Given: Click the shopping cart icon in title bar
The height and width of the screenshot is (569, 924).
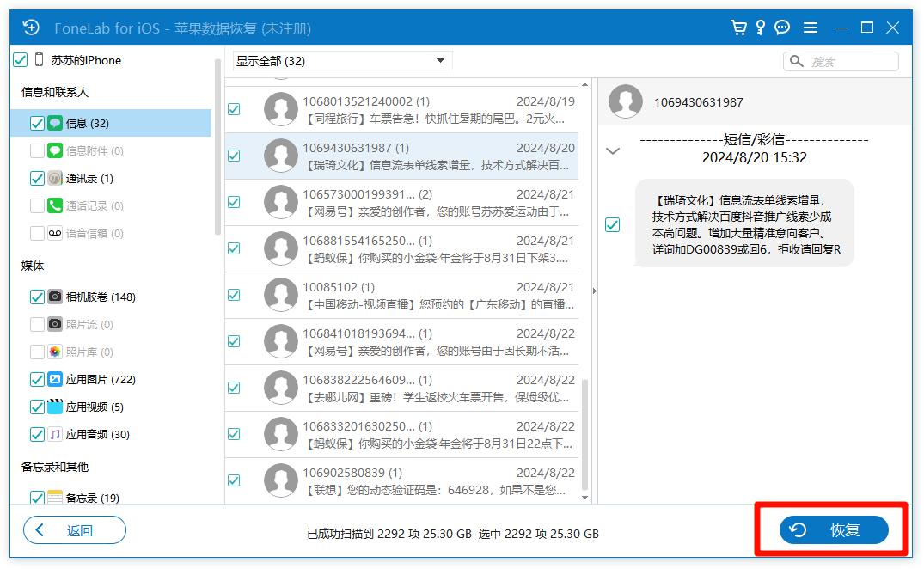Looking at the screenshot, I should pyautogui.click(x=737, y=28).
